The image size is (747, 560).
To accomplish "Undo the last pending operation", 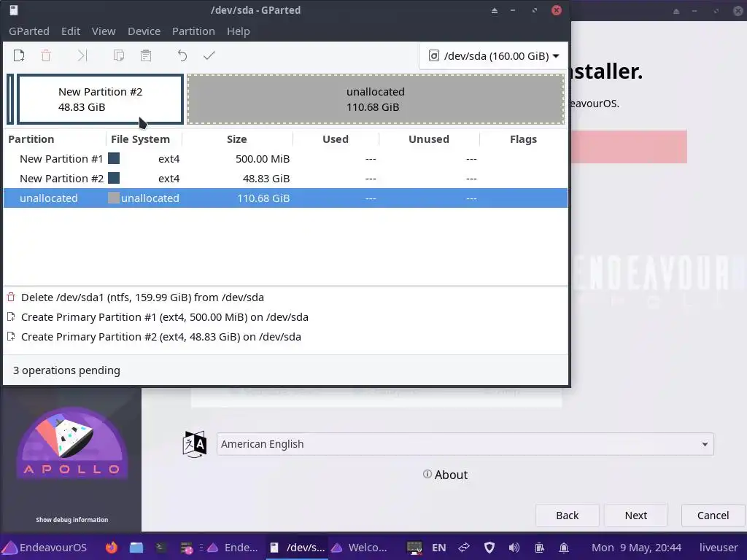I will [182, 55].
